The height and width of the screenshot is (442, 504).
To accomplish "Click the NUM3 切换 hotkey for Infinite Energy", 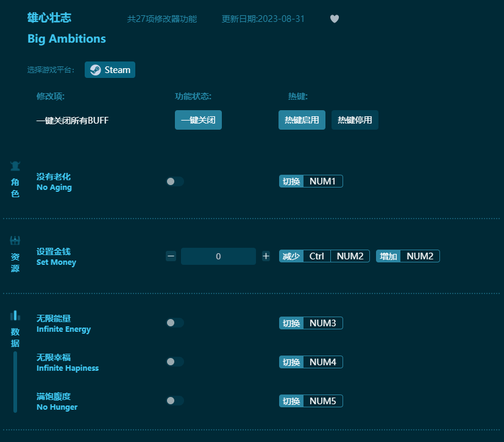I will point(311,323).
